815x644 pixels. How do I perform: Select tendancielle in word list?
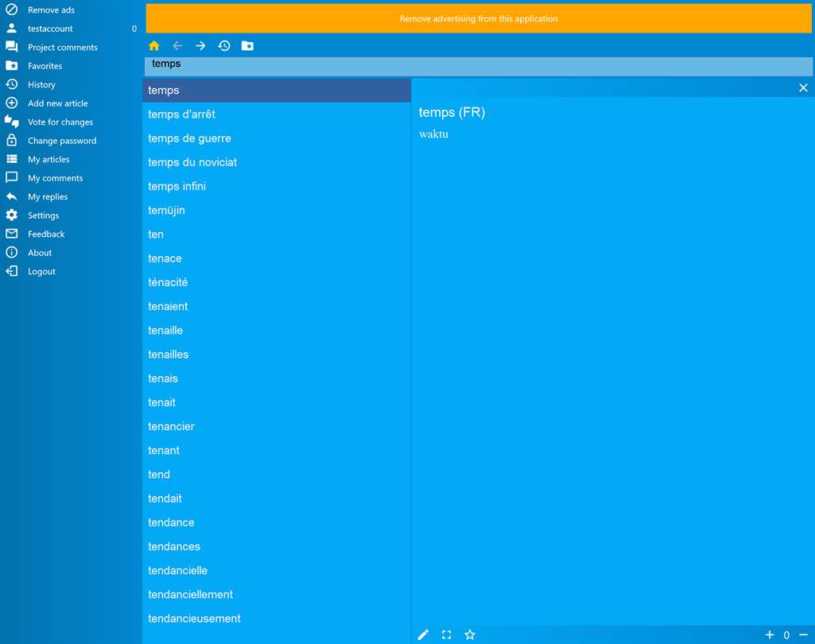(277, 570)
